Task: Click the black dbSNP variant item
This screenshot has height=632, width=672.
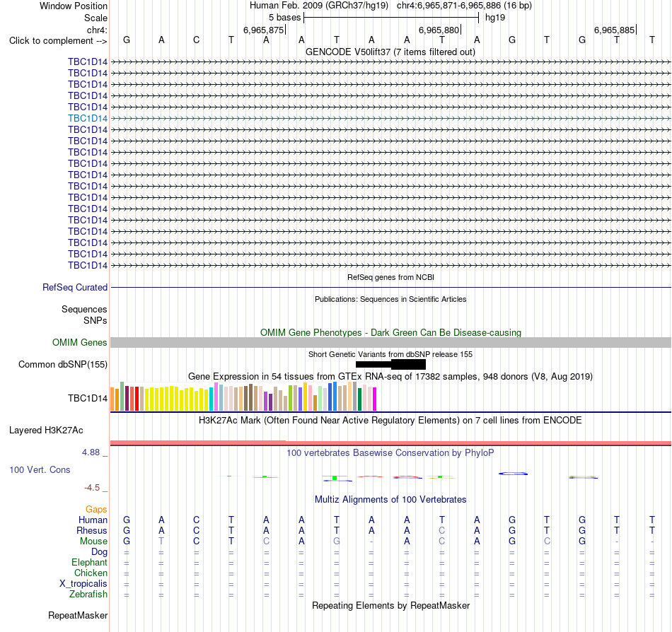Action: (x=390, y=364)
